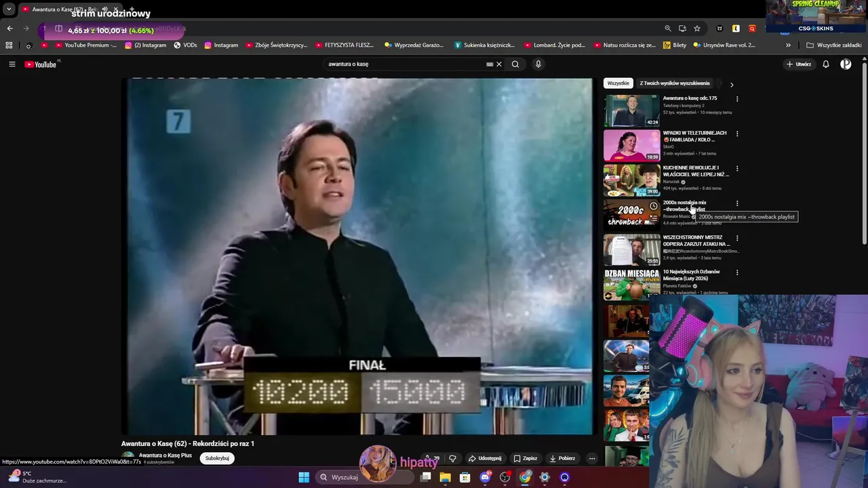The image size is (868, 488).
Task: Dislike the video with thumbs down
Action: pyautogui.click(x=452, y=458)
